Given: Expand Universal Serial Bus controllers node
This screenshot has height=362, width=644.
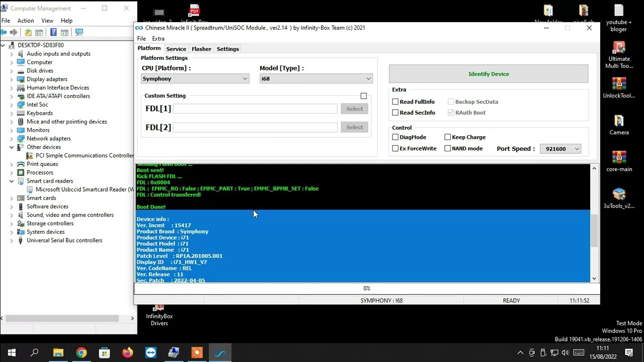Looking at the screenshot, I should pos(12,240).
